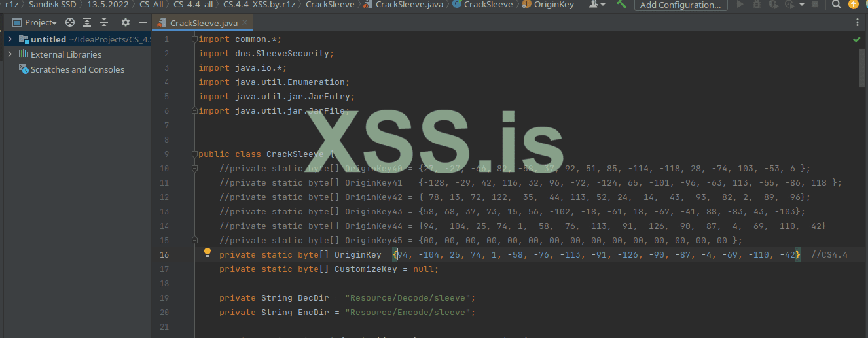
Task: Close the CrackSleeve.java tab
Action: tap(245, 23)
